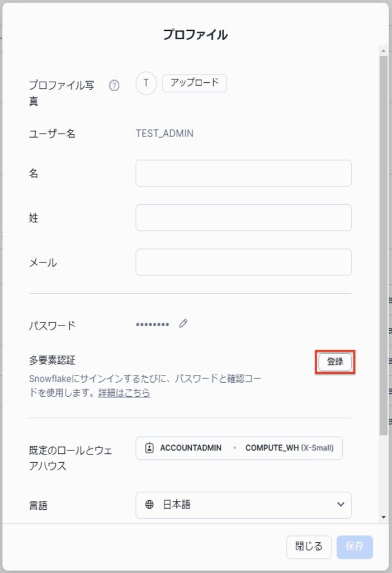
Task: Click into the 姓 (last name) field
Action: pyautogui.click(x=243, y=218)
